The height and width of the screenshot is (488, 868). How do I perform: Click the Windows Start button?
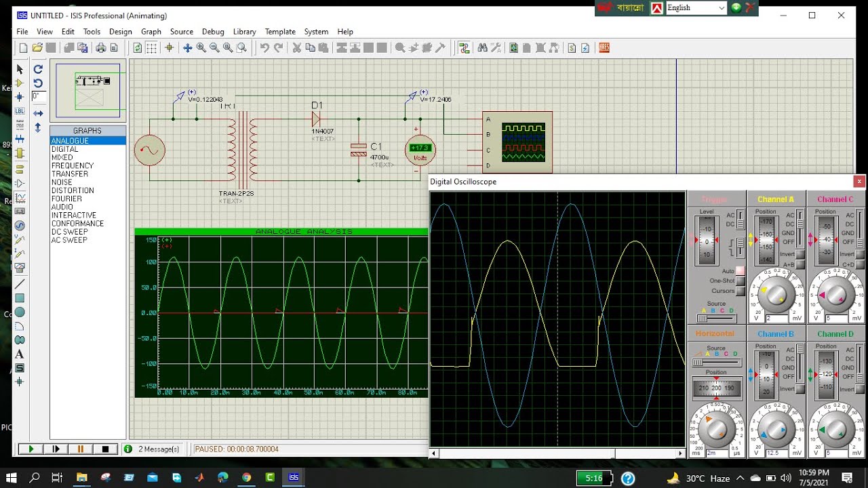tap(12, 478)
